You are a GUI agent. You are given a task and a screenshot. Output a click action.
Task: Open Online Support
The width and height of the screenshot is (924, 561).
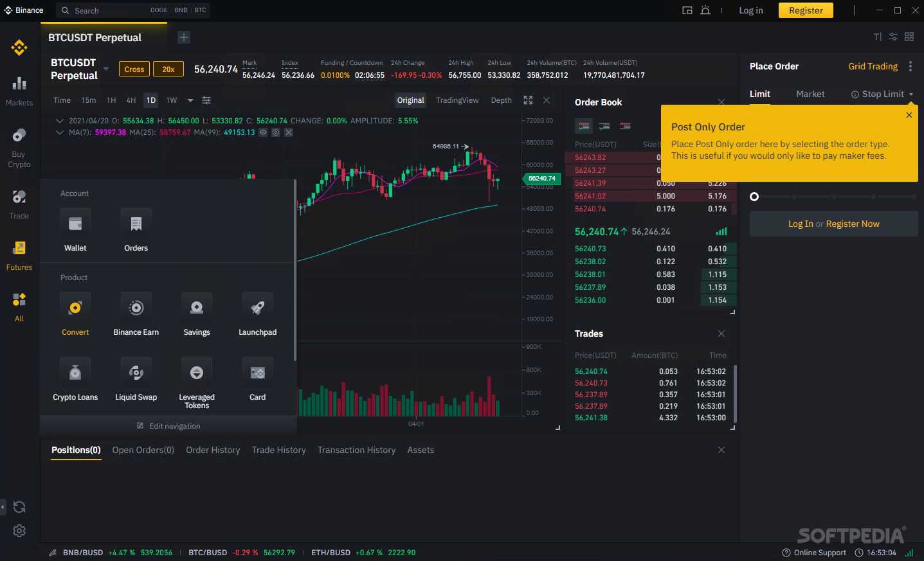[x=814, y=553]
